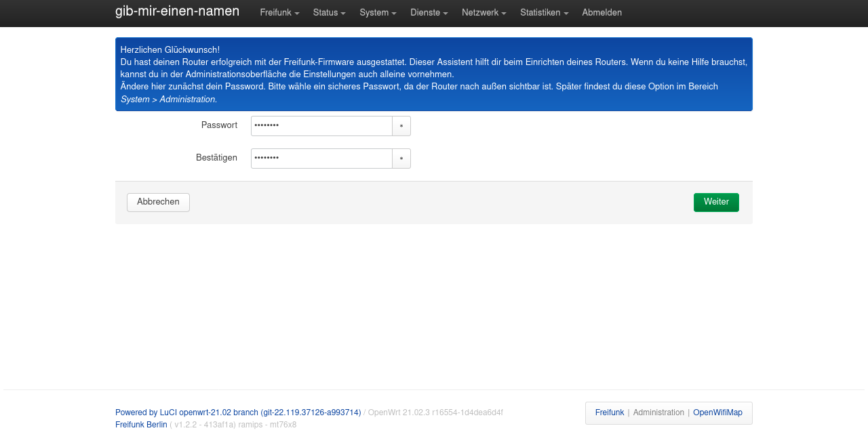This screenshot has width=868, height=443.
Task: Continue with the green Weiter button
Action: pos(716,203)
